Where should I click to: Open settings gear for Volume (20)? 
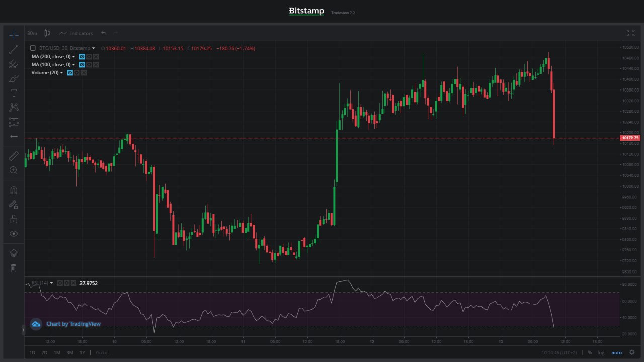tap(77, 73)
